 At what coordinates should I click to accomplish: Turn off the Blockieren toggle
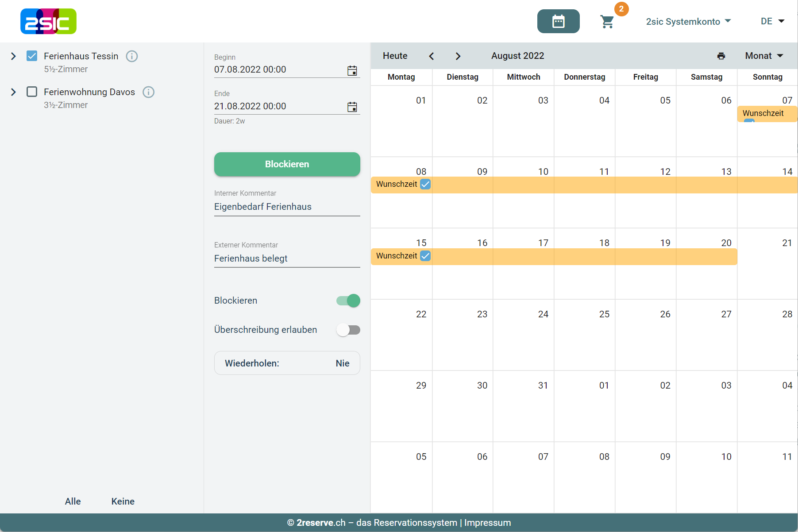348,301
